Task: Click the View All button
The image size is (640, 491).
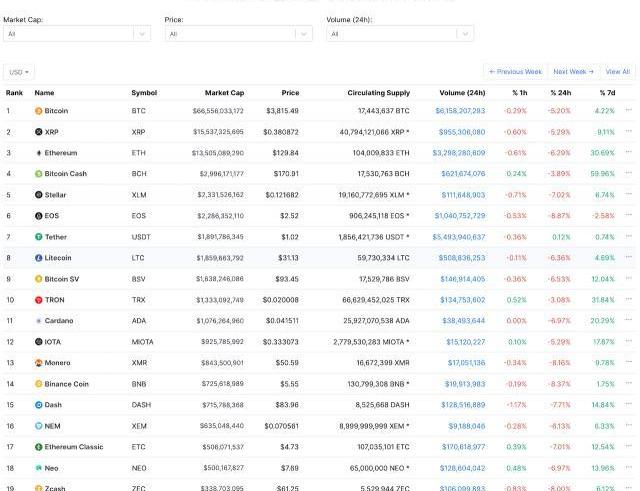Action: click(618, 72)
